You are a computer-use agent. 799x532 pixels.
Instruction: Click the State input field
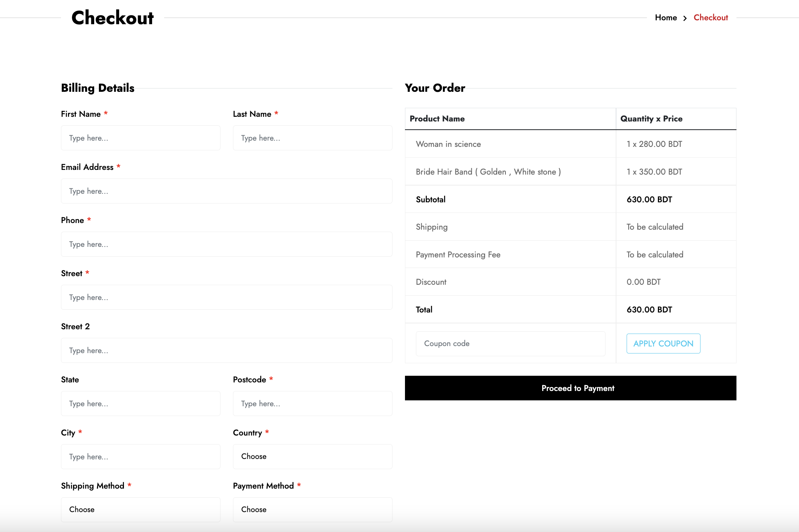tap(141, 403)
